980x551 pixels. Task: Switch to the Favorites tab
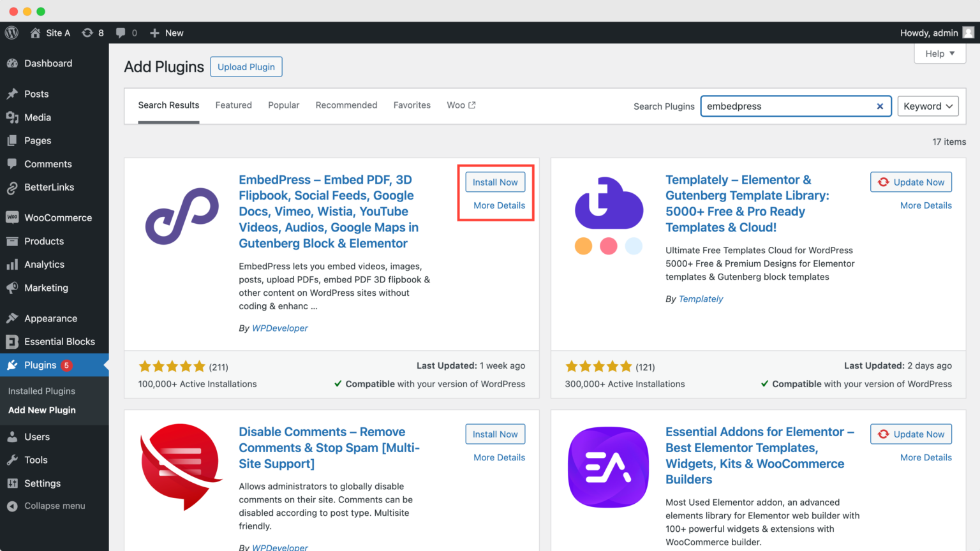(x=412, y=105)
